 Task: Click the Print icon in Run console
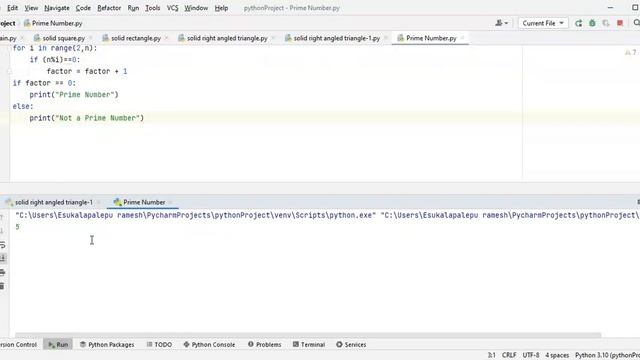3,272
